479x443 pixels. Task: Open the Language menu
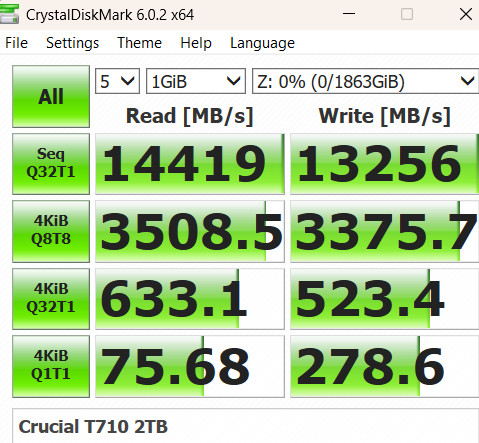(x=262, y=43)
